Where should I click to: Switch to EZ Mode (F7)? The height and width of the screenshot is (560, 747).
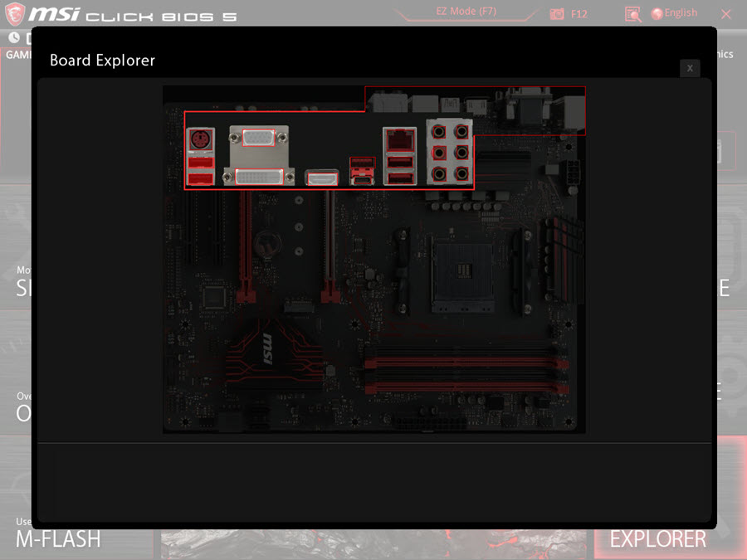click(x=466, y=12)
